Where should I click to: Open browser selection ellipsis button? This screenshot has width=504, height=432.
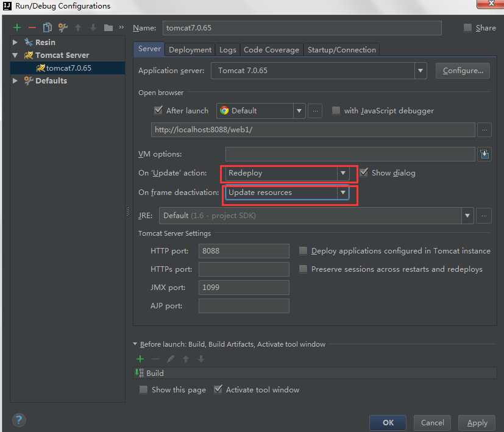315,111
